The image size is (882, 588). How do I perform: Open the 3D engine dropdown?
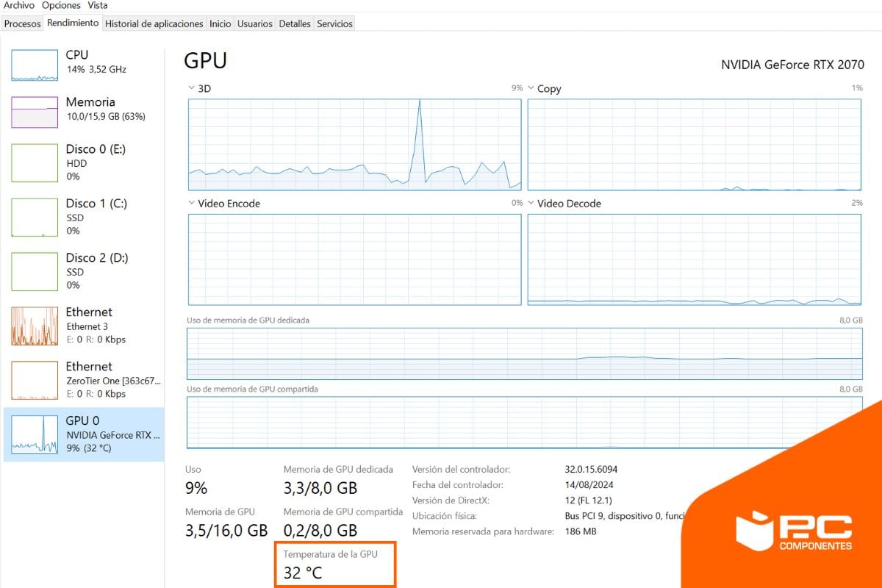pos(192,88)
